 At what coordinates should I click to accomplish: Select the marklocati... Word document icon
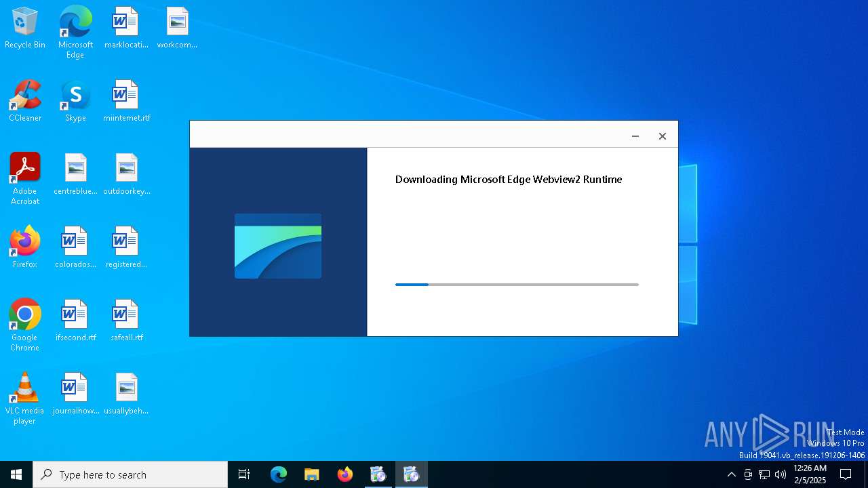pyautogui.click(x=126, y=28)
